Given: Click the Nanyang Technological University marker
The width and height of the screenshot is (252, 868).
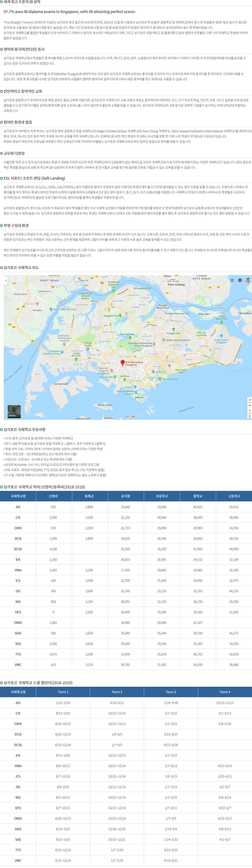Looking at the screenshot, I should (64, 344).
